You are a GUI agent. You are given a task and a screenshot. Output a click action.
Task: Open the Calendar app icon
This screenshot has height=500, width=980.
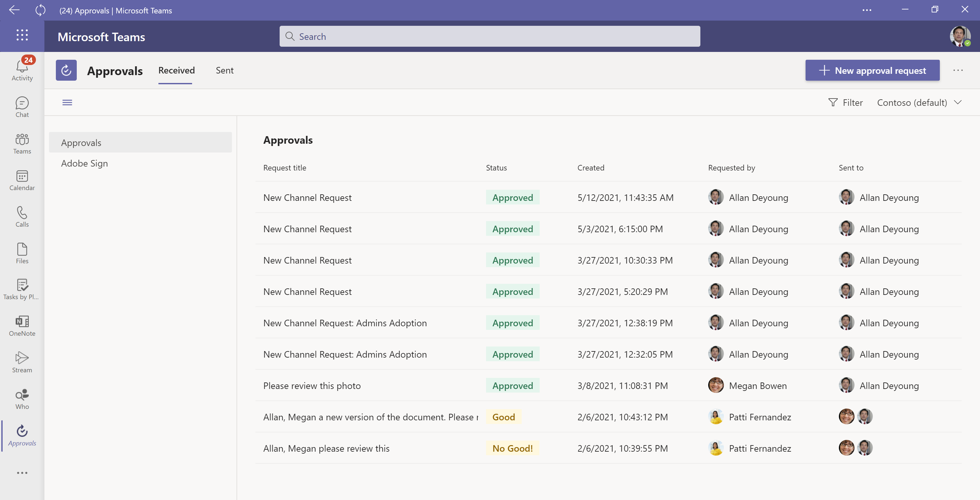(x=22, y=180)
